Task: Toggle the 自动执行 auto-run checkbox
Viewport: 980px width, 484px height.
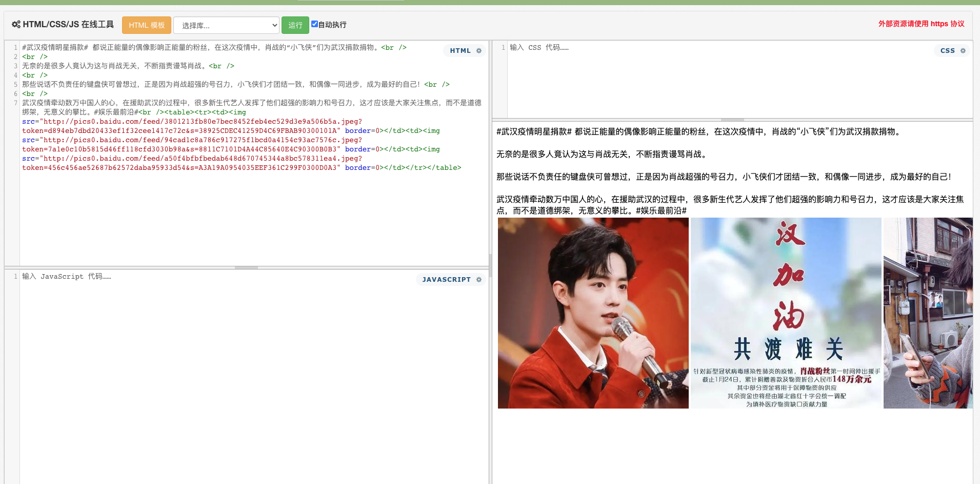Action: [314, 24]
